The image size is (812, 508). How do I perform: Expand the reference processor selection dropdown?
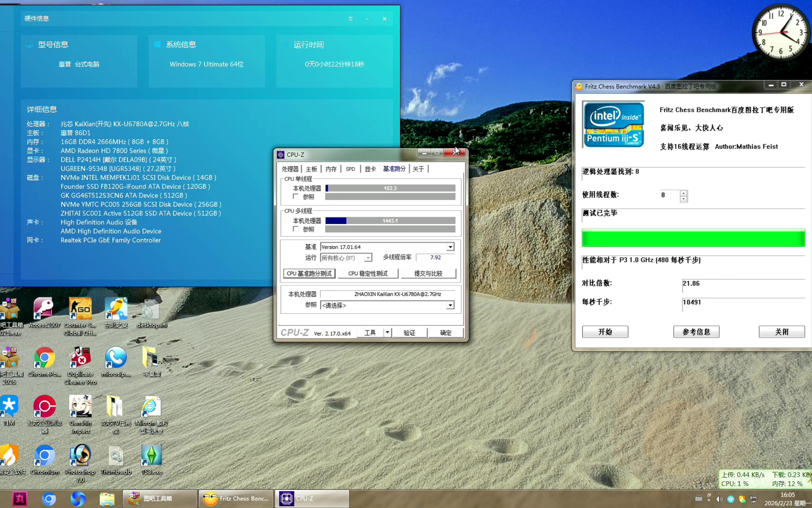point(450,306)
